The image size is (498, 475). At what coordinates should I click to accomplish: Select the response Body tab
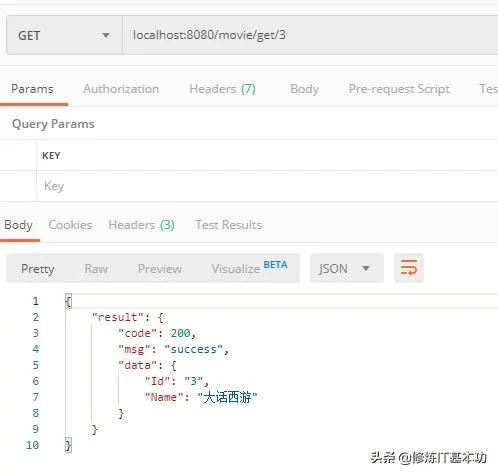coord(18,225)
